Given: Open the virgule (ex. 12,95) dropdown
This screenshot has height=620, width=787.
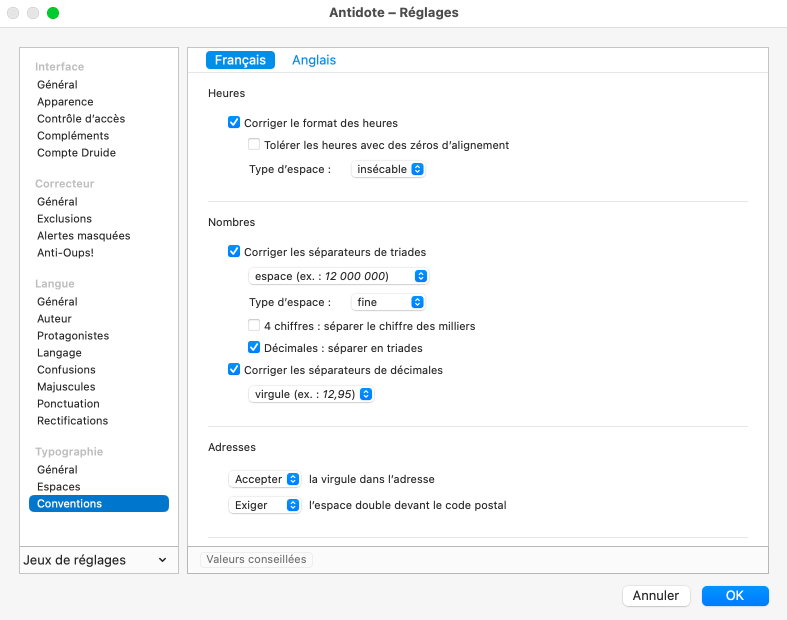Looking at the screenshot, I should (x=311, y=395).
